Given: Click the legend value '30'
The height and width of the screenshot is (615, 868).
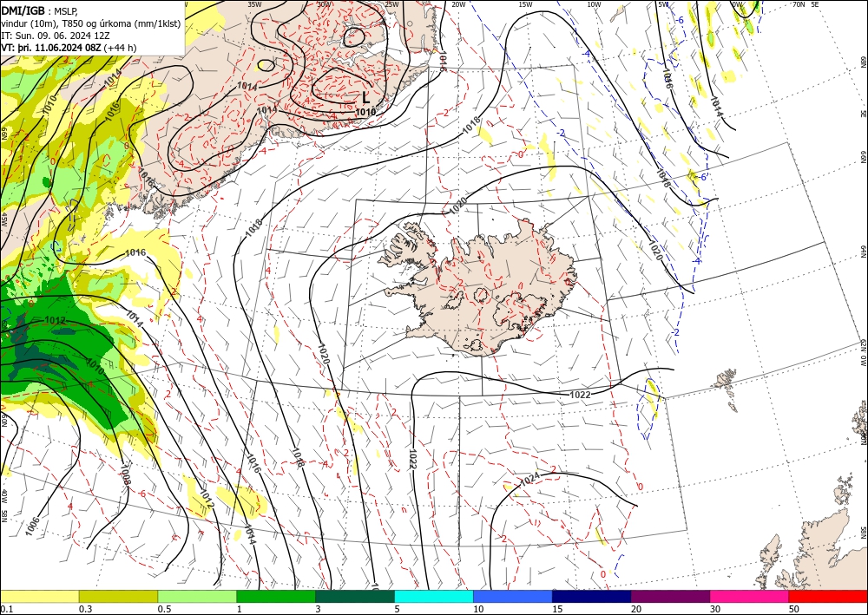Looking at the screenshot, I should pos(715,609).
